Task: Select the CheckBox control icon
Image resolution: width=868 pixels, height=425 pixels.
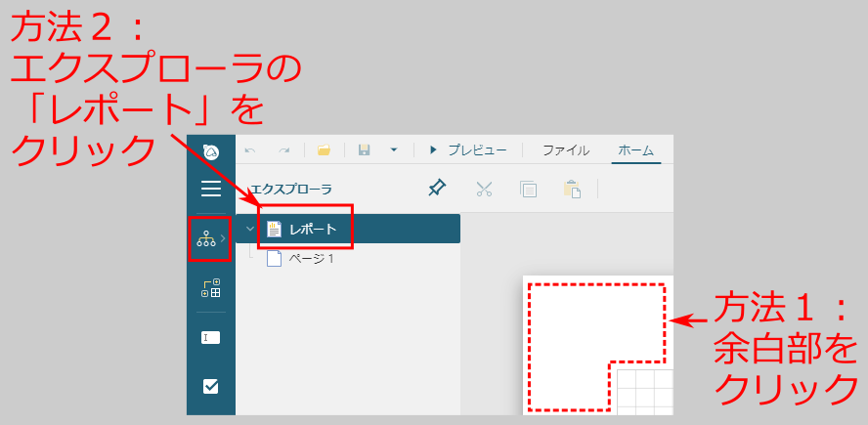Action: point(211,386)
